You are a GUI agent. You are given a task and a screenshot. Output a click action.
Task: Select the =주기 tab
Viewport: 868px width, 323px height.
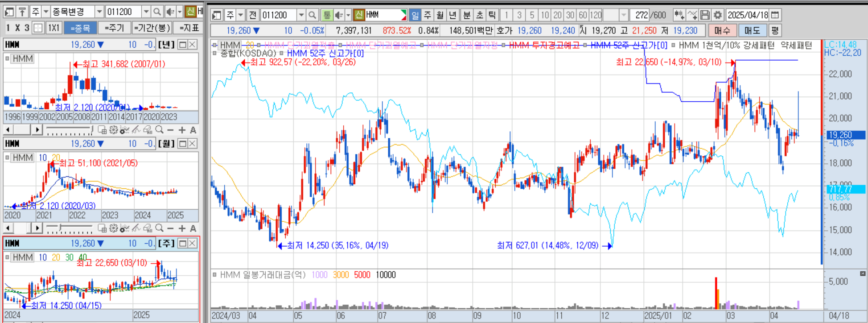point(114,28)
